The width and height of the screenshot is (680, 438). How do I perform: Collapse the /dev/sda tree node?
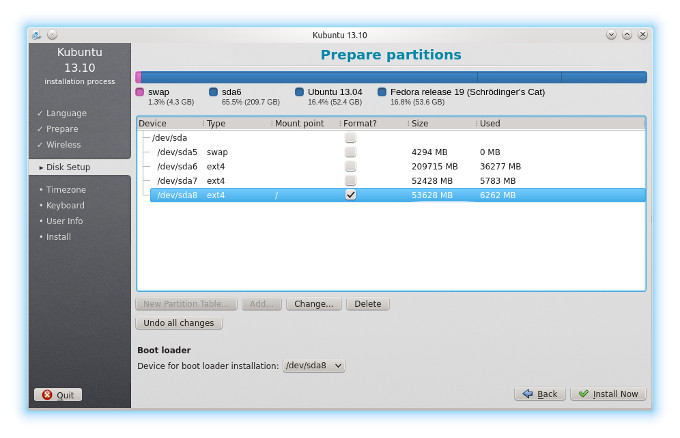[x=146, y=138]
